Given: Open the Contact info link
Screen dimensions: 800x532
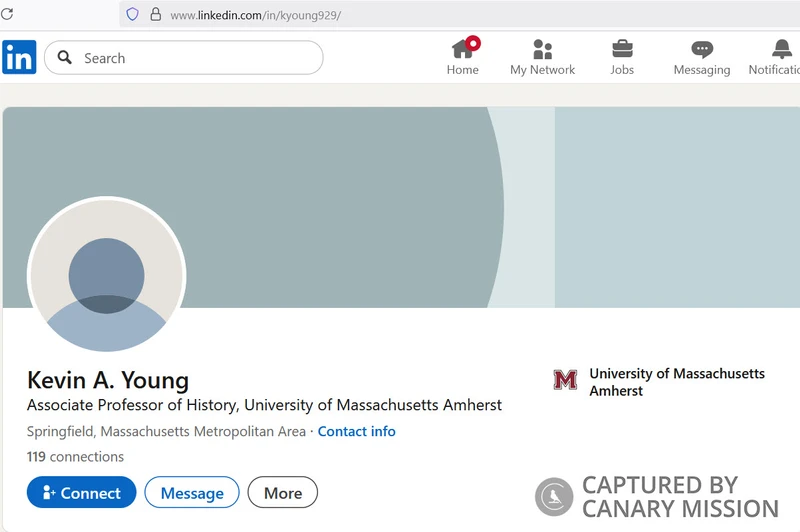Looking at the screenshot, I should click(357, 432).
